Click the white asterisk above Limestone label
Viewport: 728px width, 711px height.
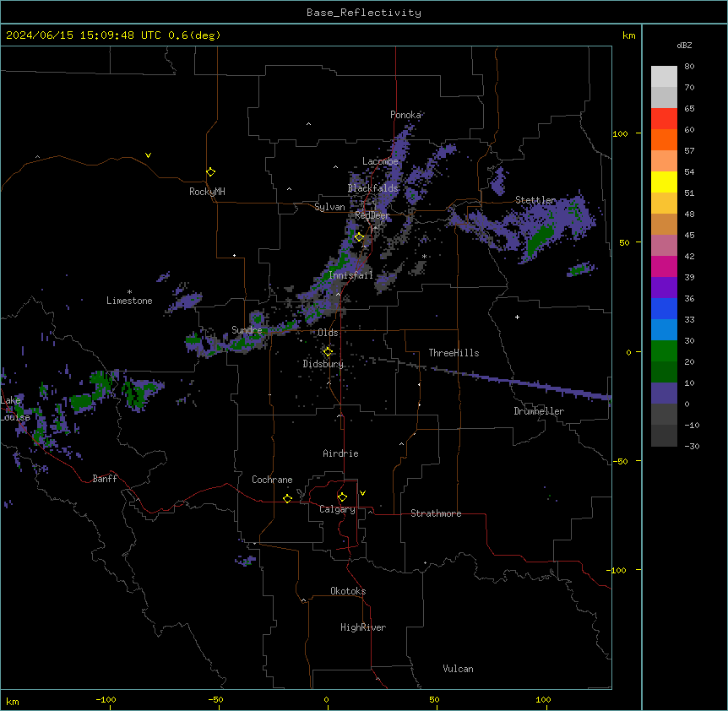point(129,292)
